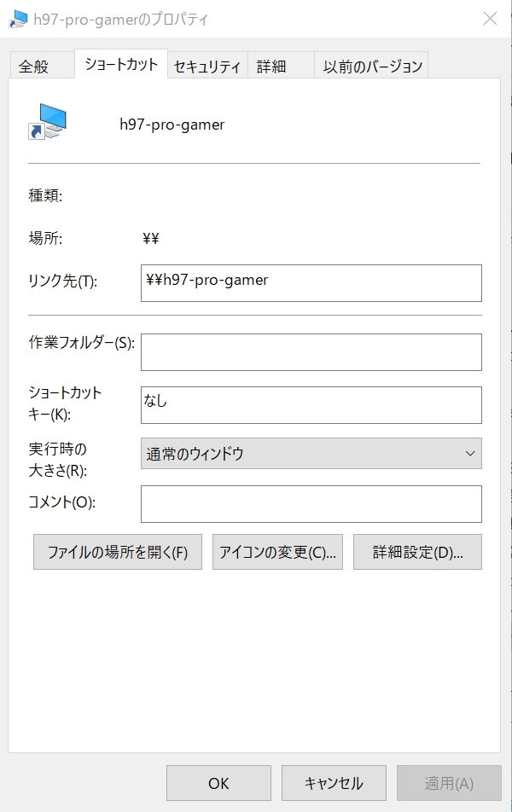Confirm with the OK button
The height and width of the screenshot is (812, 512).
[x=218, y=783]
